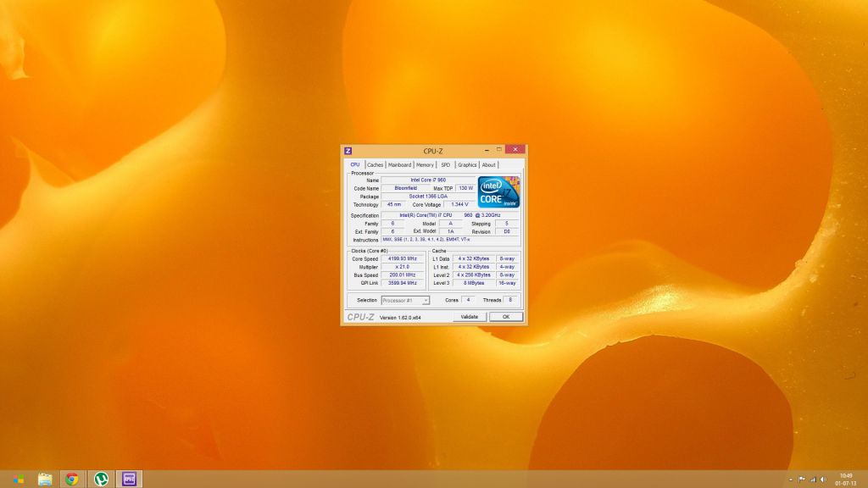The image size is (868, 488).
Task: Click the Bus Speed value 200.01 MHz
Action: pos(403,274)
